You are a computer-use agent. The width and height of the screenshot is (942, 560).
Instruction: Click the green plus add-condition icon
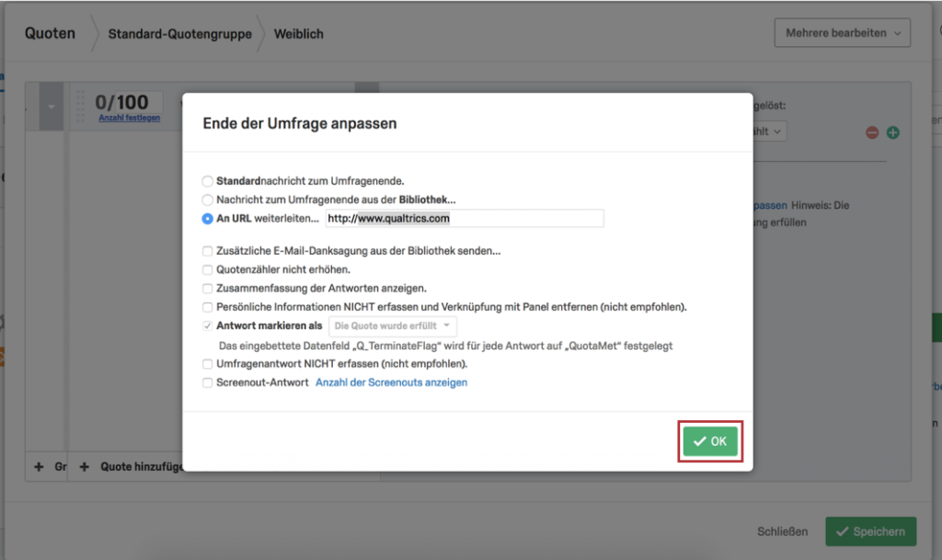[892, 132]
